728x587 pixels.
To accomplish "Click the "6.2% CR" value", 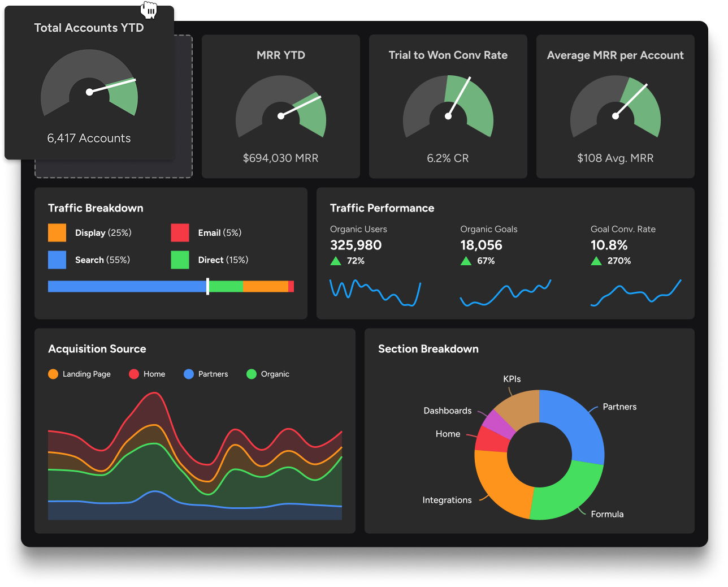I will pyautogui.click(x=448, y=158).
